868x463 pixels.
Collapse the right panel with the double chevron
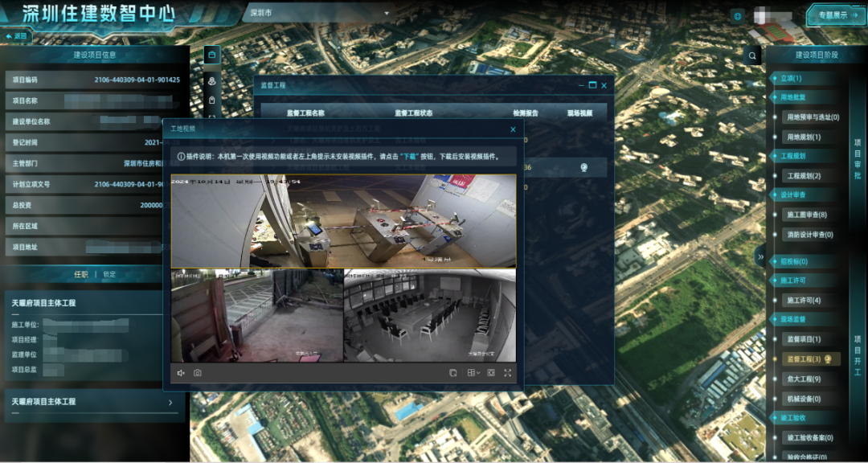click(759, 256)
